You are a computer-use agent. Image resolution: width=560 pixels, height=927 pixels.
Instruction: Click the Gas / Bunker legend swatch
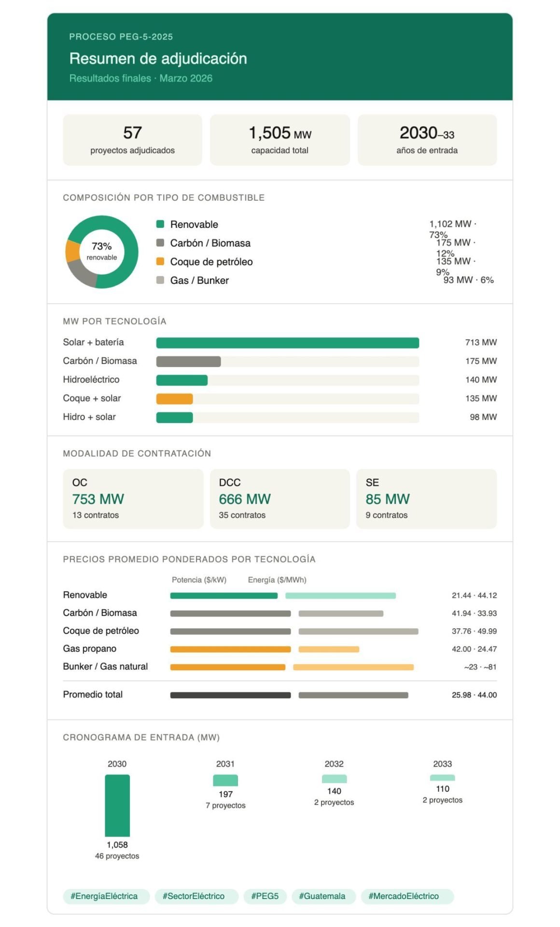pos(160,280)
